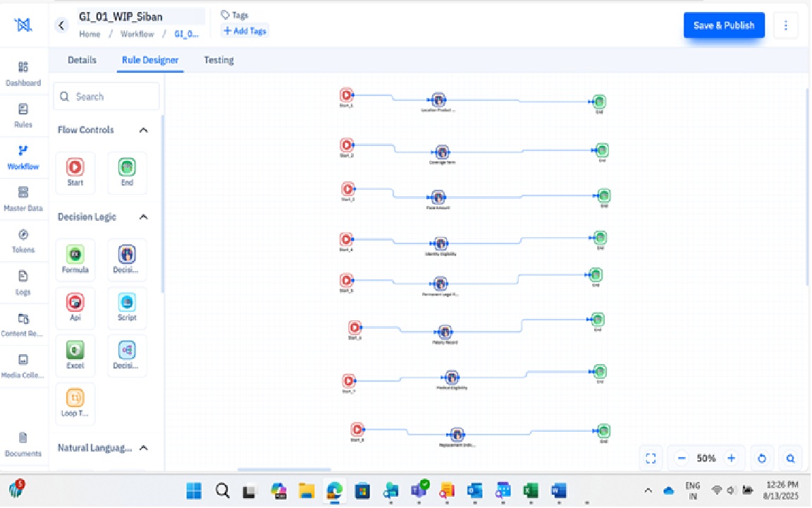The width and height of the screenshot is (812, 508).
Task: Pick the Start block in Flow Controls
Action: click(x=75, y=172)
